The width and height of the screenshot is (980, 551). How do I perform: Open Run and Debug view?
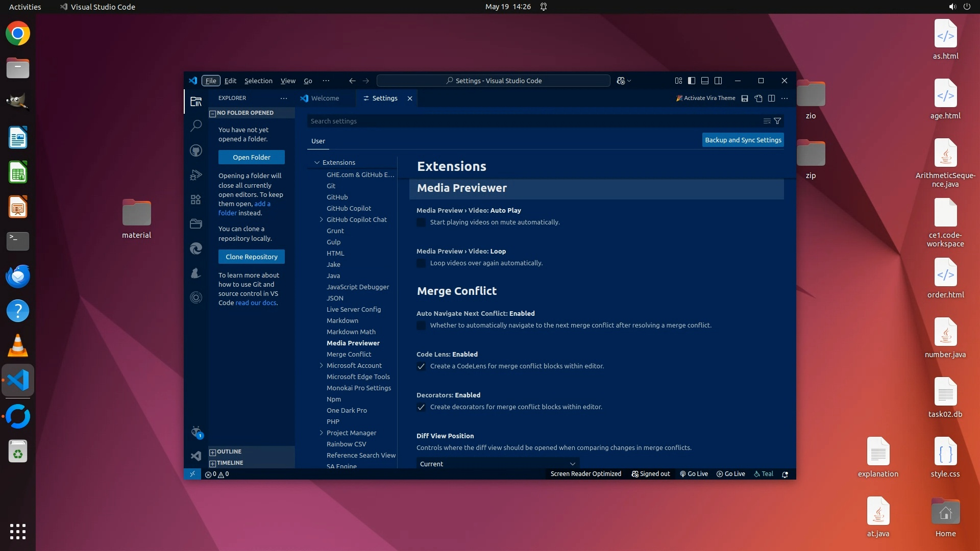click(196, 175)
